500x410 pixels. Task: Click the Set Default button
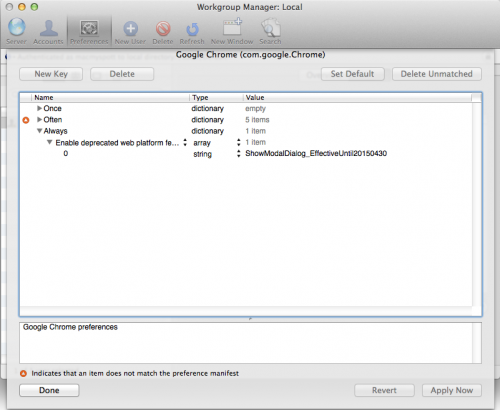pyautogui.click(x=352, y=74)
